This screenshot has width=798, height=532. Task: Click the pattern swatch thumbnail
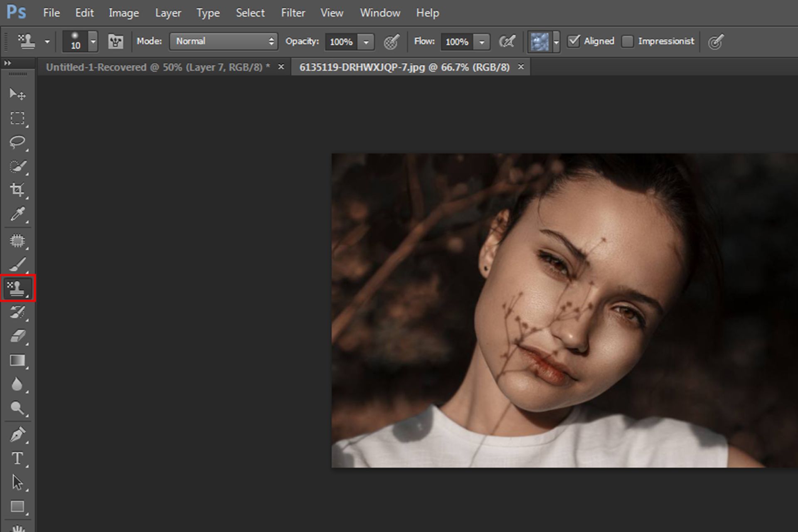tap(540, 42)
